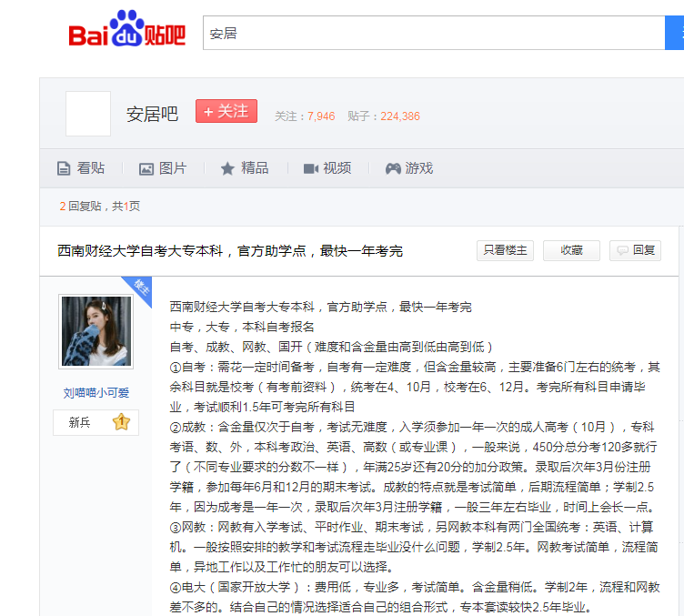Viewport: 684px width, 616px height.
Task: Click the level 1 badge icon
Action: [121, 422]
